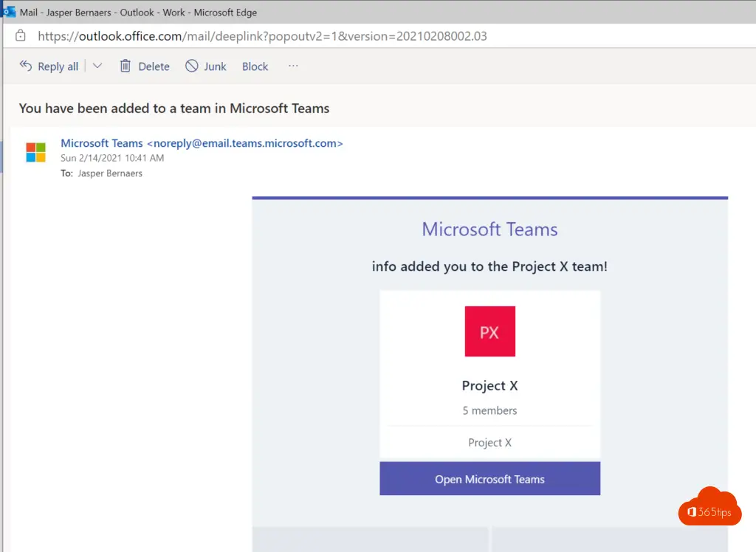Block the sender using Block
The width and height of the screenshot is (756, 552).
tap(255, 66)
